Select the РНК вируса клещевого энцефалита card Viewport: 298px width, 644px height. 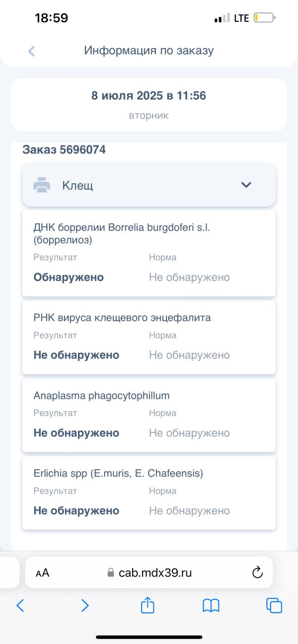pyautogui.click(x=149, y=337)
